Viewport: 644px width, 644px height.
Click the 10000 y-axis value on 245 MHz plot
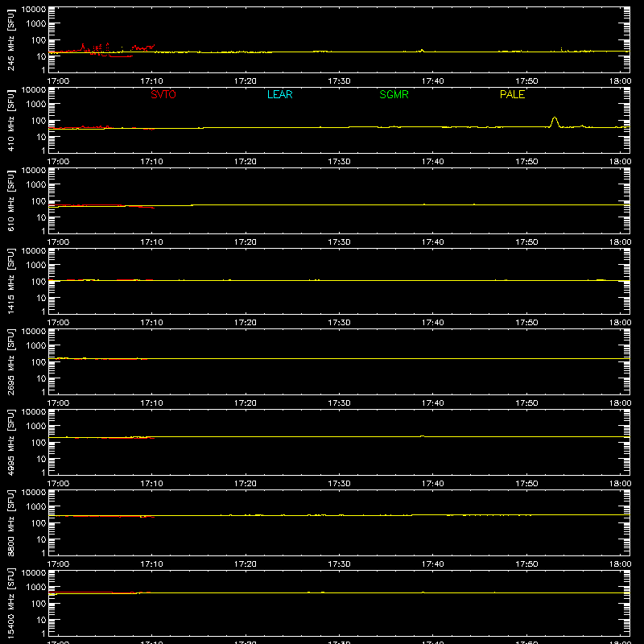point(34,10)
